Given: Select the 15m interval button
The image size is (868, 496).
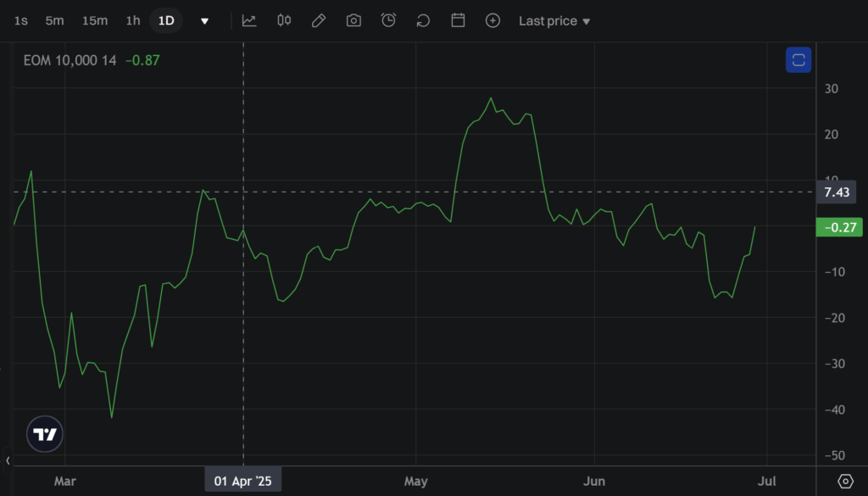Looking at the screenshot, I should (x=95, y=20).
